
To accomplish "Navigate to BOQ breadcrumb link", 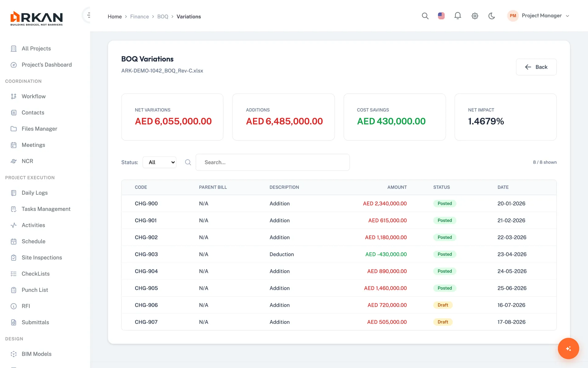I will click(x=163, y=17).
